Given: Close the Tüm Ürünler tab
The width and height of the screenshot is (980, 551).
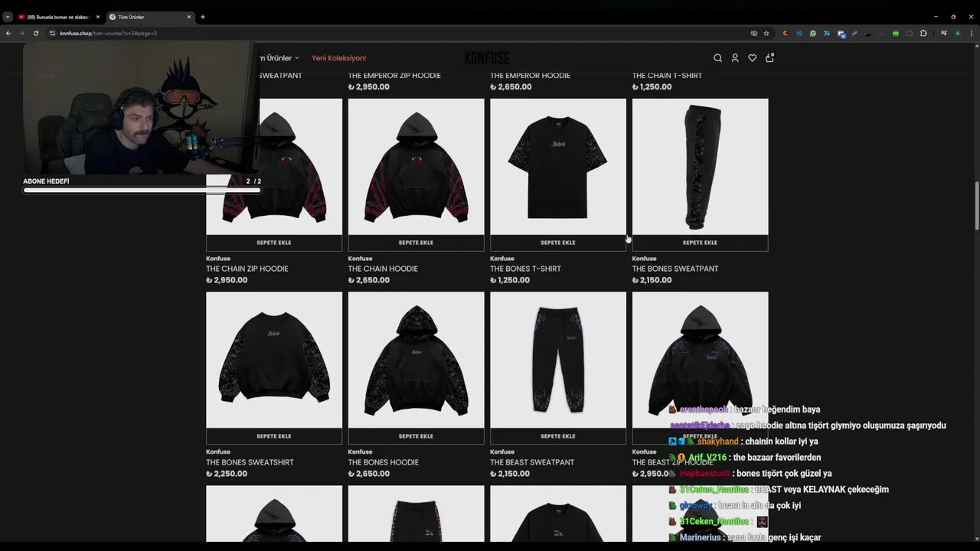Looking at the screenshot, I should [189, 17].
